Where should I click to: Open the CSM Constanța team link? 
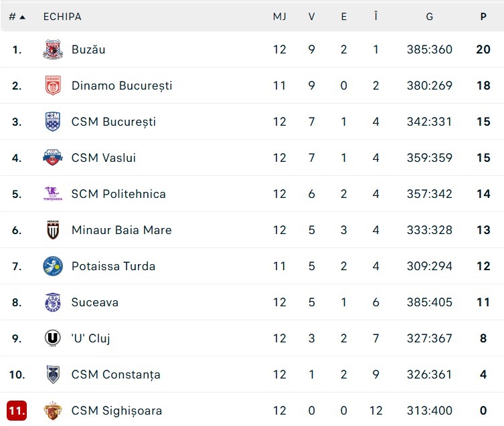pos(116,375)
